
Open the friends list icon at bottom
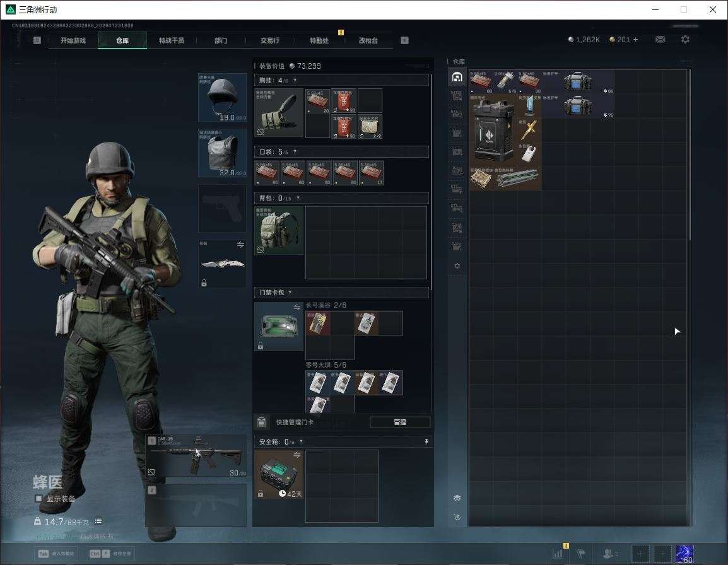coord(610,554)
